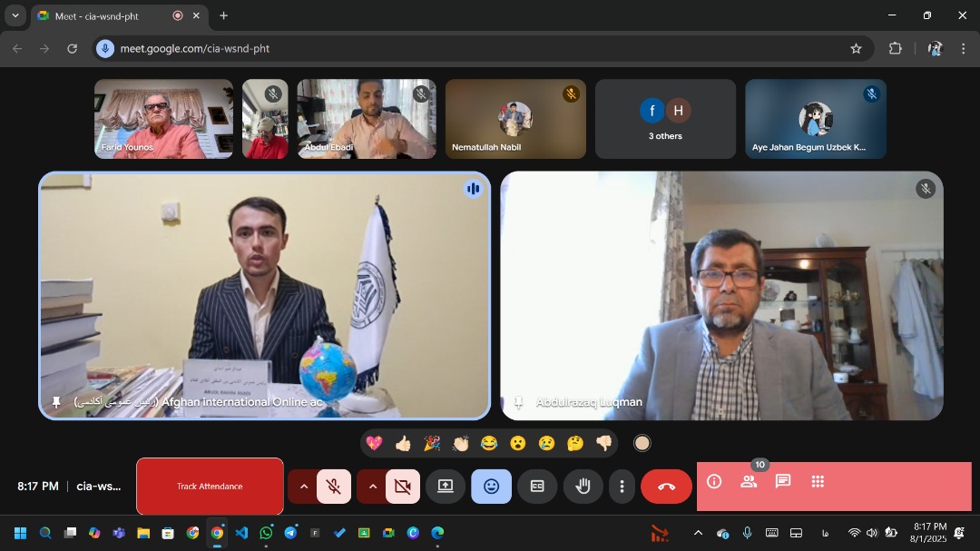Select the Meet browser tab
The height and width of the screenshot is (551, 980).
[x=100, y=15]
